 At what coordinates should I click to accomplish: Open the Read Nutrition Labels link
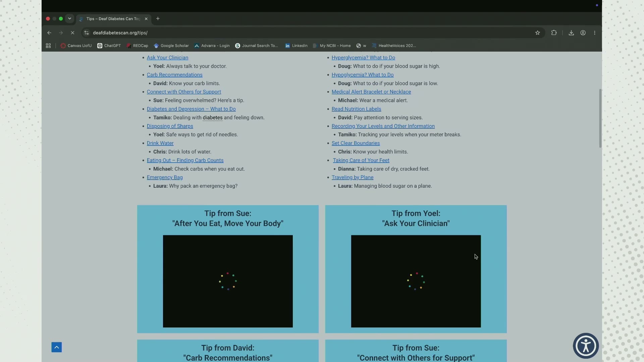(x=356, y=109)
